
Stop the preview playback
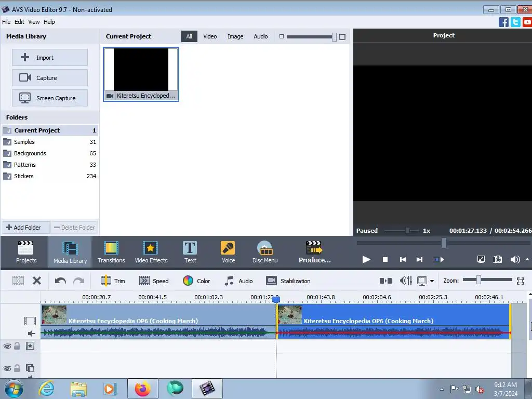pyautogui.click(x=385, y=260)
